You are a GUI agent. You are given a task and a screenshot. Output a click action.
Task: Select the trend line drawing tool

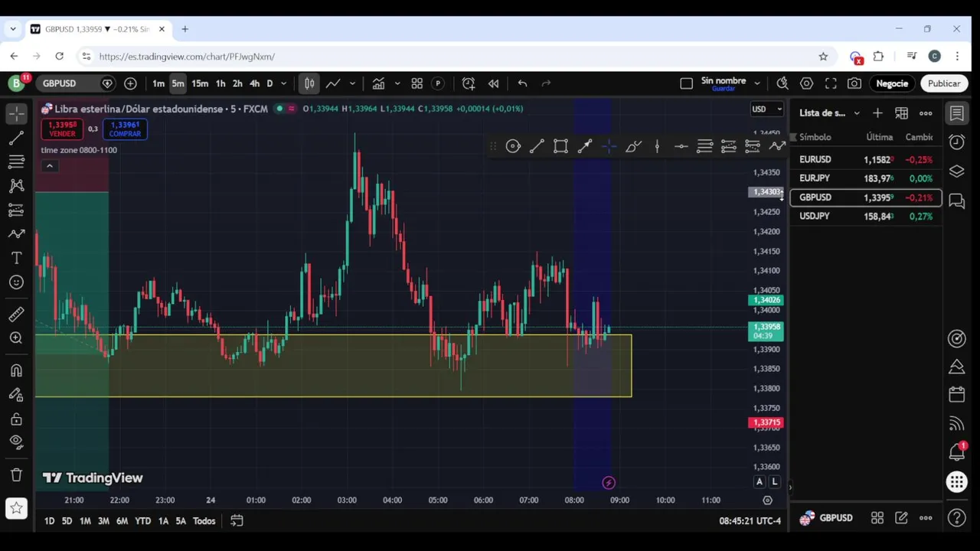[16, 138]
